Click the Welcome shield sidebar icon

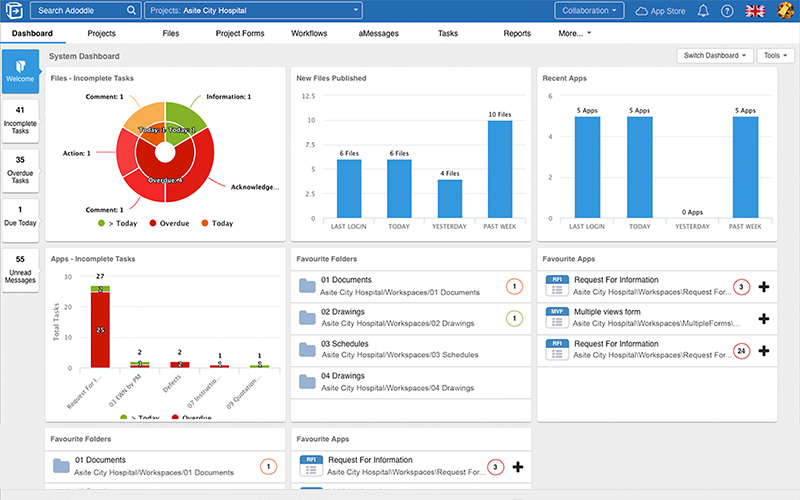pos(20,71)
